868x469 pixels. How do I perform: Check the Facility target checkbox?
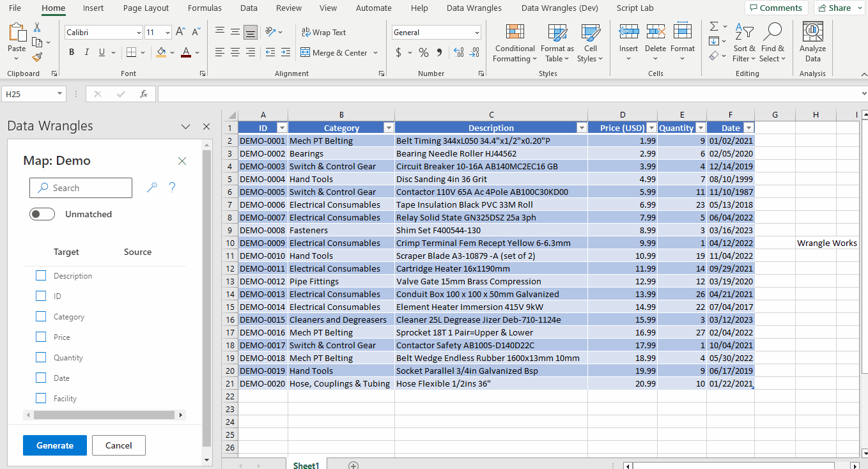coord(41,398)
